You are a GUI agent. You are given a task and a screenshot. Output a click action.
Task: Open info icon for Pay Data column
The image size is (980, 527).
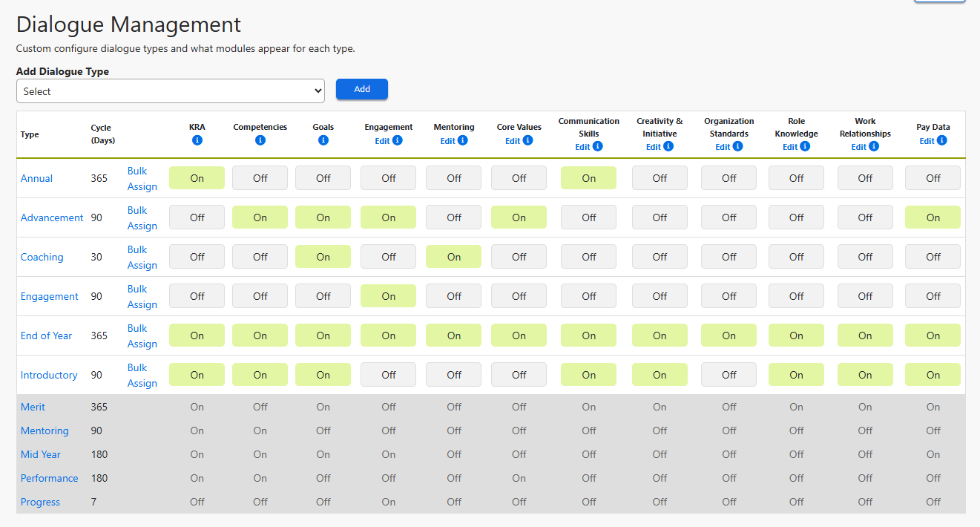tap(941, 140)
